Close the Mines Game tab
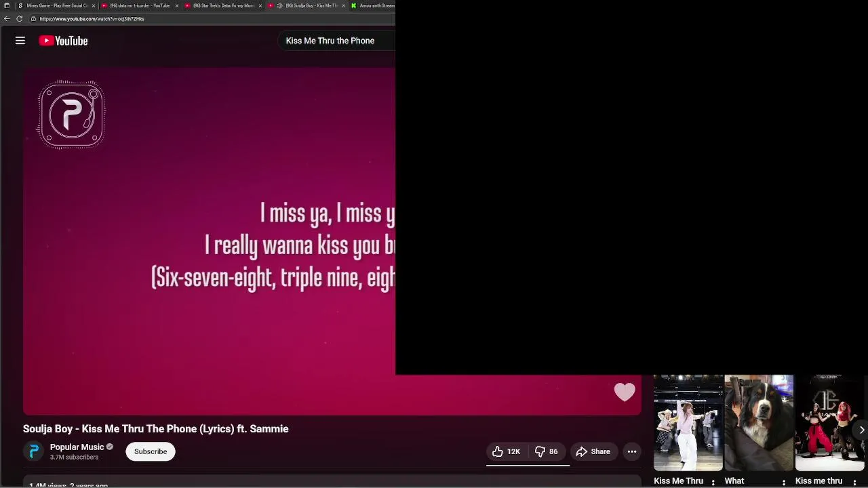The height and width of the screenshot is (488, 868). (94, 5)
